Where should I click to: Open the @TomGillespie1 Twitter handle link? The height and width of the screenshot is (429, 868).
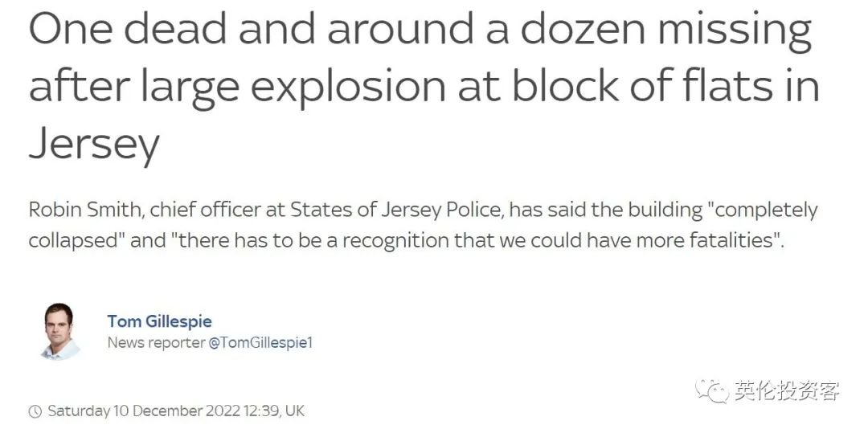click(260, 343)
